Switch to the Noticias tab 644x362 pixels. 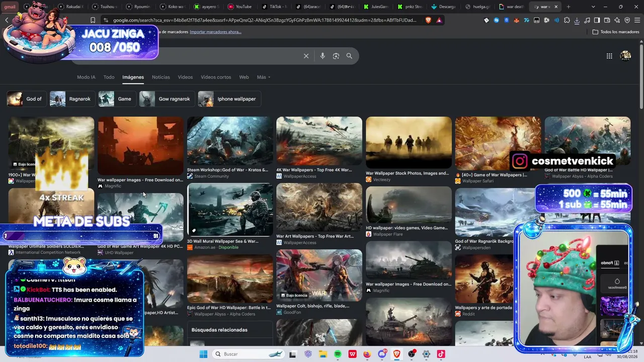161,77
